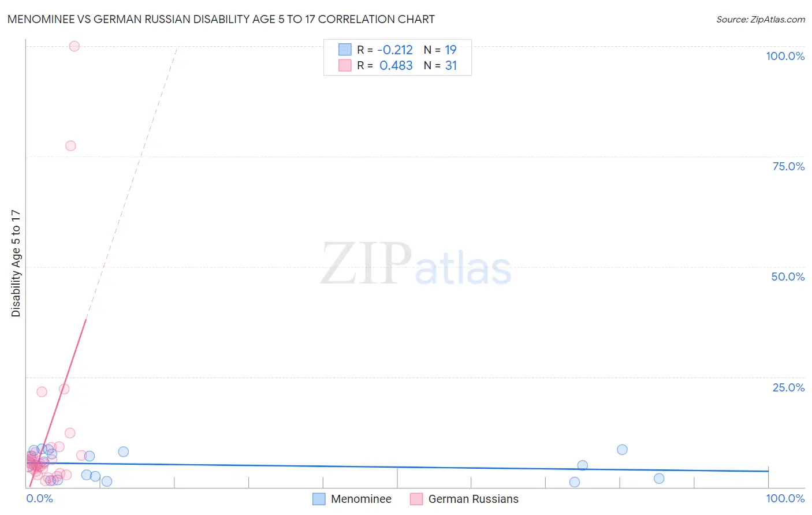Viewport: 812px width, 515px height.
Task: Click the N value 31 in legend
Action: pyautogui.click(x=451, y=65)
